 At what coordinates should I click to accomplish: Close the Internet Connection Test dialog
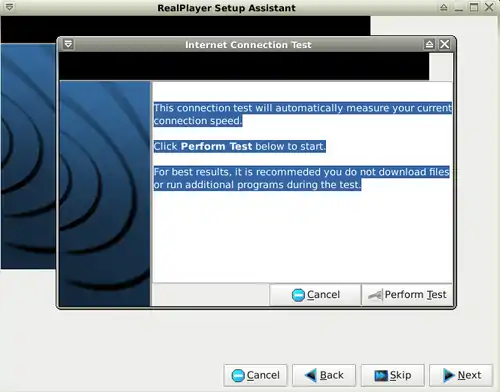[x=445, y=44]
